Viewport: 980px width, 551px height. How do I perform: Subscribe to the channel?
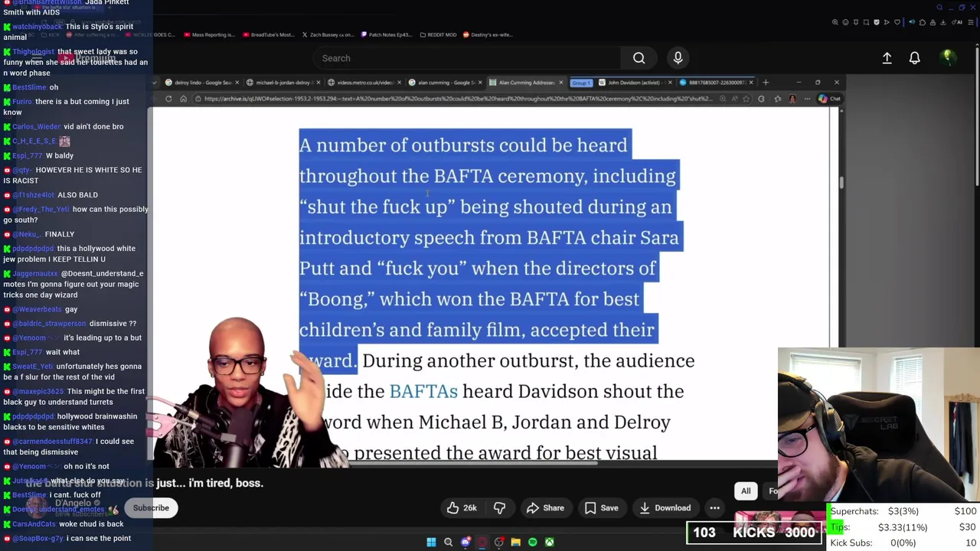[x=151, y=508]
